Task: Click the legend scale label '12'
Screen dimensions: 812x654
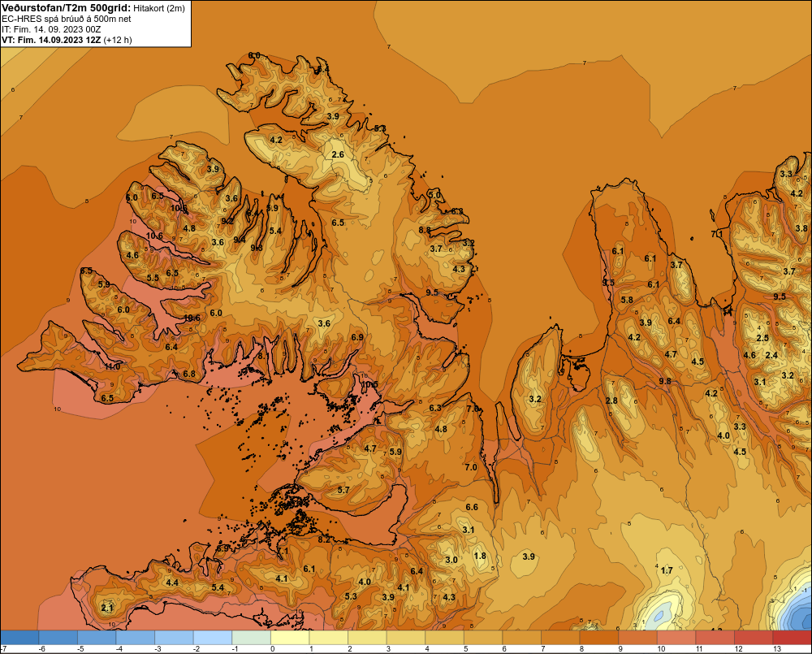Action: (x=738, y=649)
